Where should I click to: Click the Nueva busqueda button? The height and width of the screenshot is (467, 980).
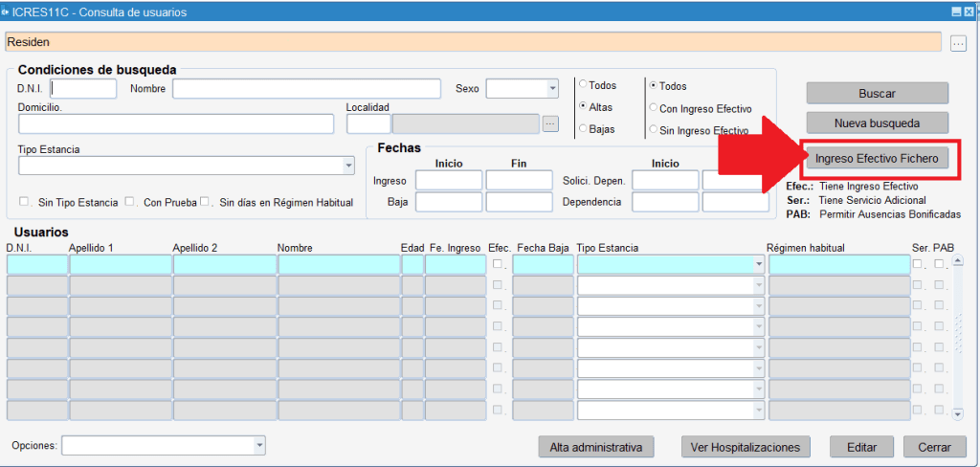point(877,123)
